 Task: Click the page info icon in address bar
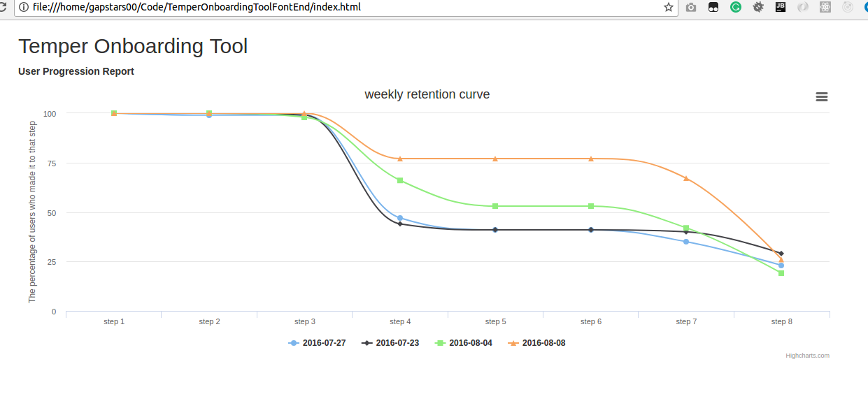point(24,8)
